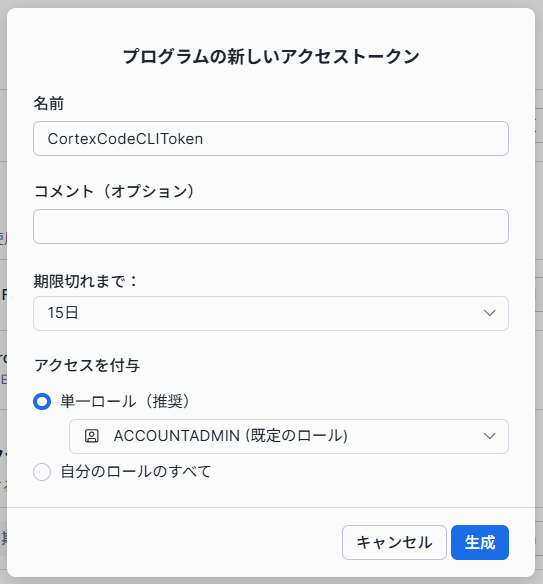Click the アクセスを付与 section heading
Image resolution: width=543 pixels, height=584 pixels.
[87, 365]
